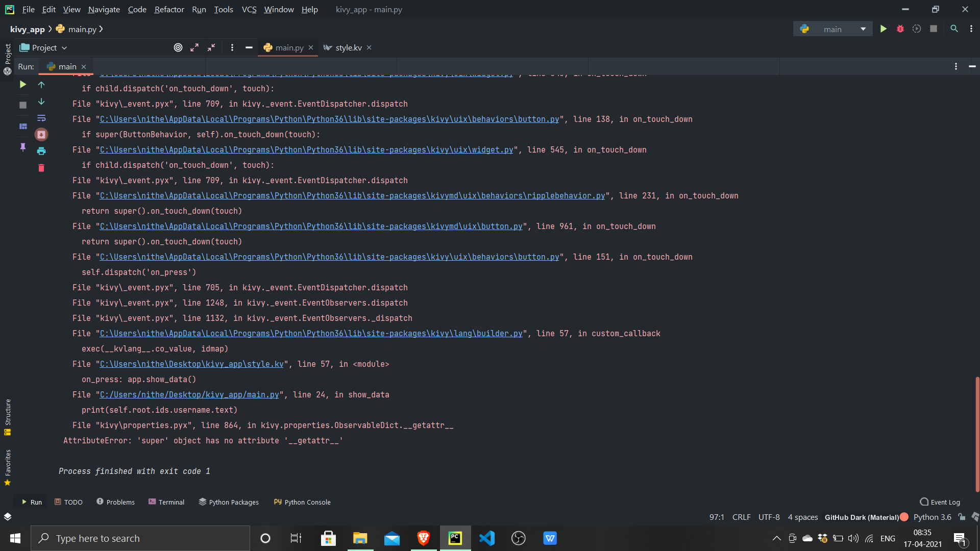Rerun main in Run panel
This screenshot has height=551, width=980.
tap(23, 85)
